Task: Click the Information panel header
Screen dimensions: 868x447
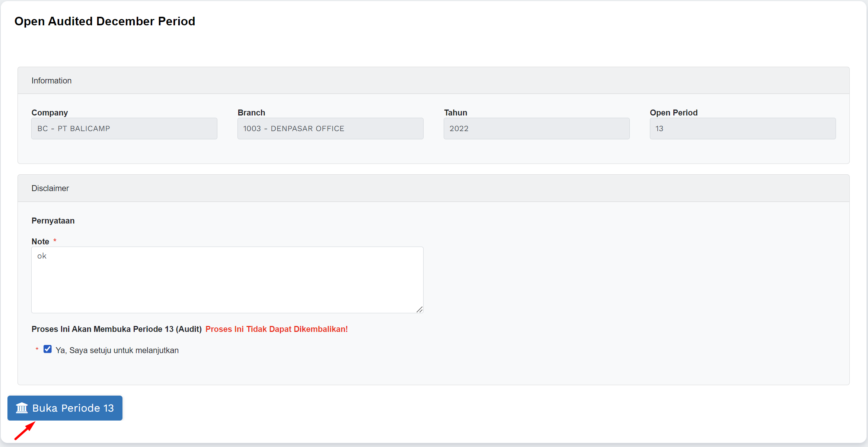Action: point(433,80)
